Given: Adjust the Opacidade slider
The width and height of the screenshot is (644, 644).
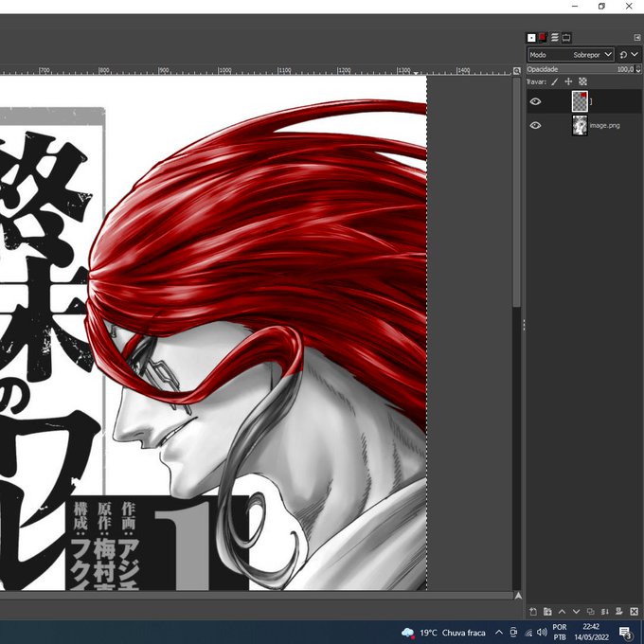Looking at the screenshot, I should tap(581, 69).
